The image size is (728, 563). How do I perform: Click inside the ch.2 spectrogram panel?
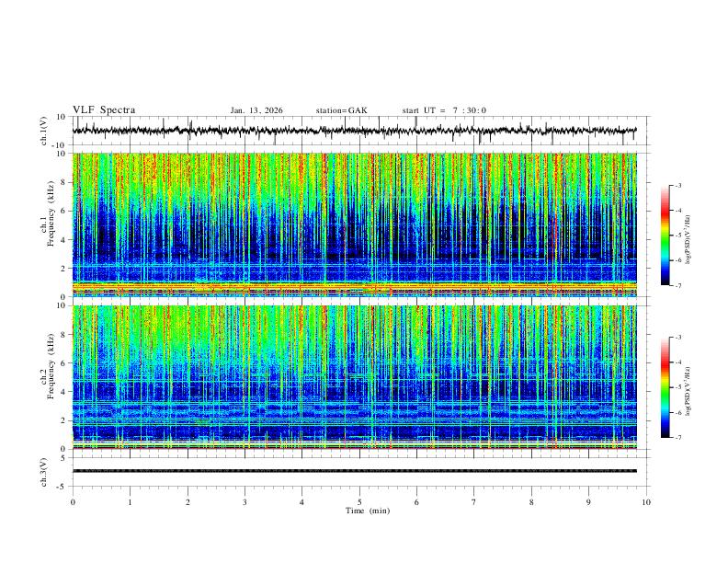click(355, 377)
